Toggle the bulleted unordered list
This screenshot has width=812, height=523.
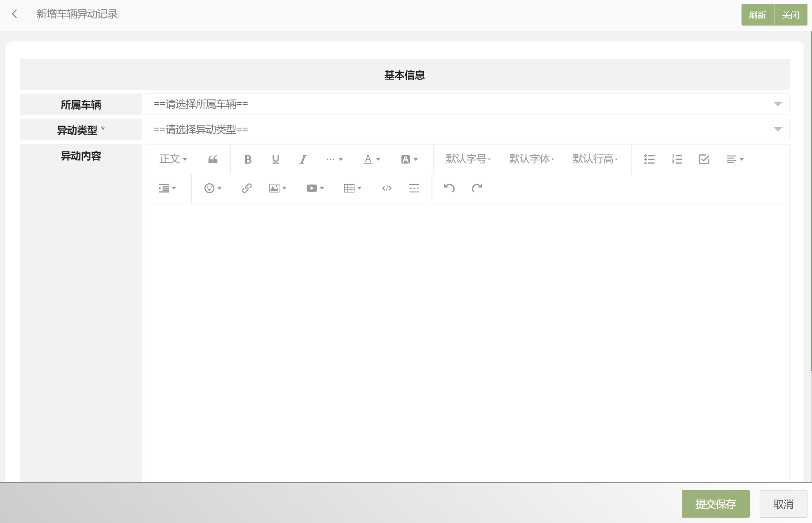[649, 159]
